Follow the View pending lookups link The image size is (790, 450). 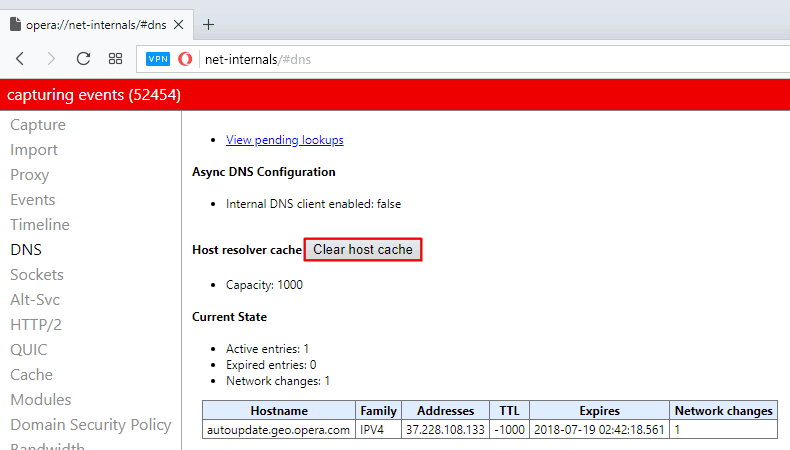tap(285, 140)
